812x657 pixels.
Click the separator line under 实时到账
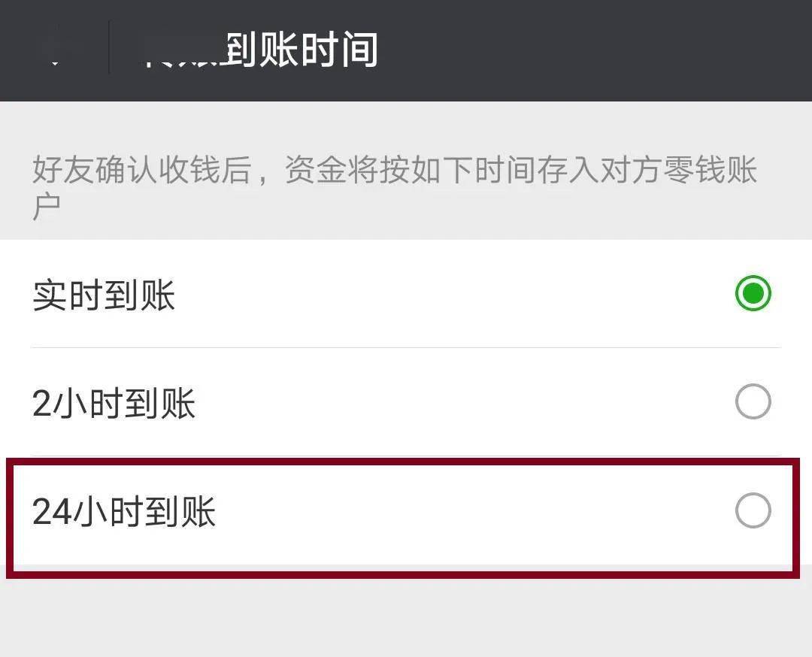point(405,348)
